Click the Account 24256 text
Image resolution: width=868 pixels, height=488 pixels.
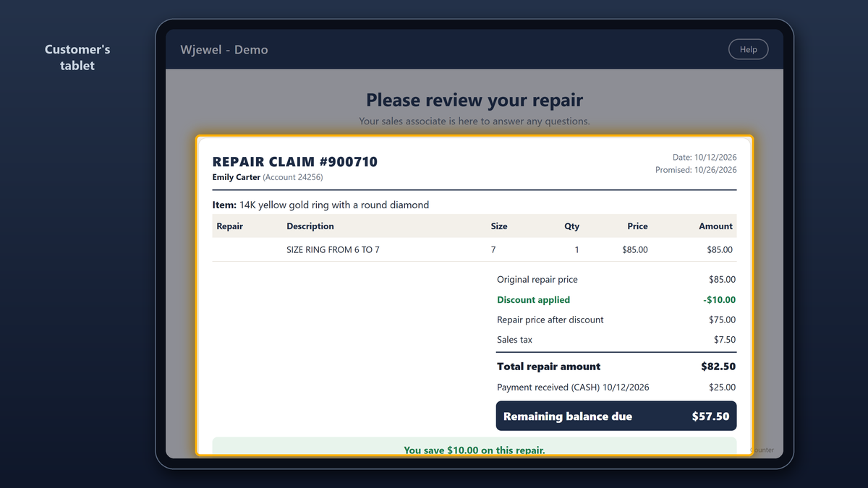[293, 177]
